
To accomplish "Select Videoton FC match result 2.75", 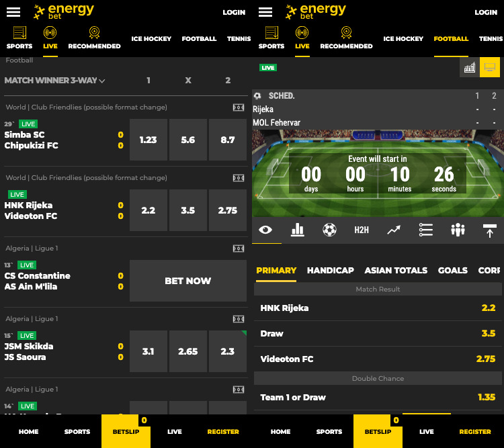I will 378,359.
